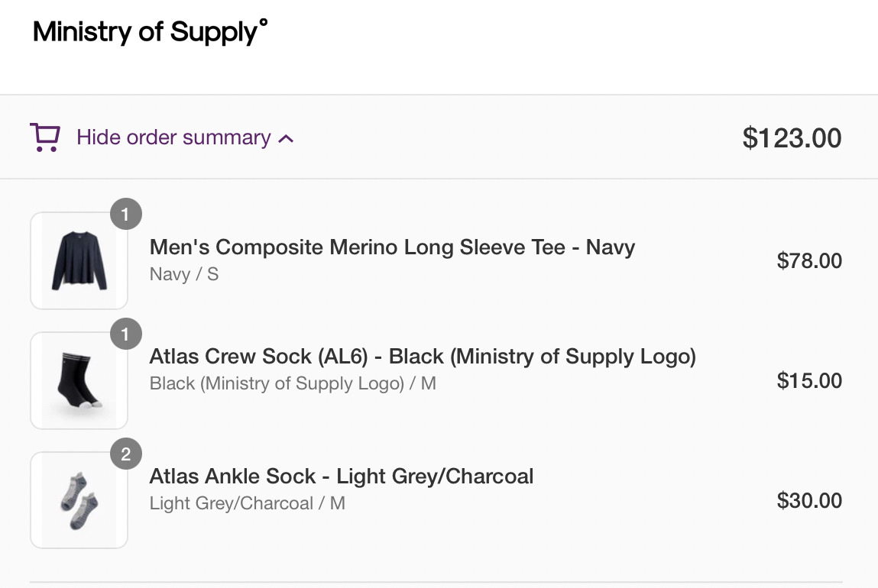The width and height of the screenshot is (878, 588).
Task: Click the Navy / S variant text
Action: coord(184,274)
